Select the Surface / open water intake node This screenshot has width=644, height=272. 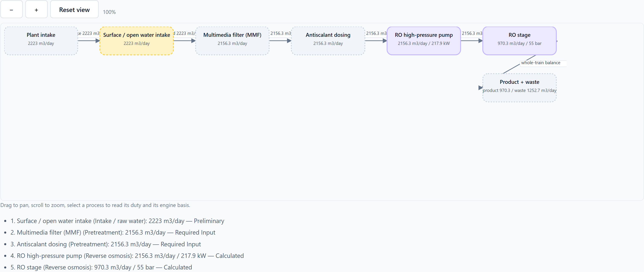click(137, 41)
